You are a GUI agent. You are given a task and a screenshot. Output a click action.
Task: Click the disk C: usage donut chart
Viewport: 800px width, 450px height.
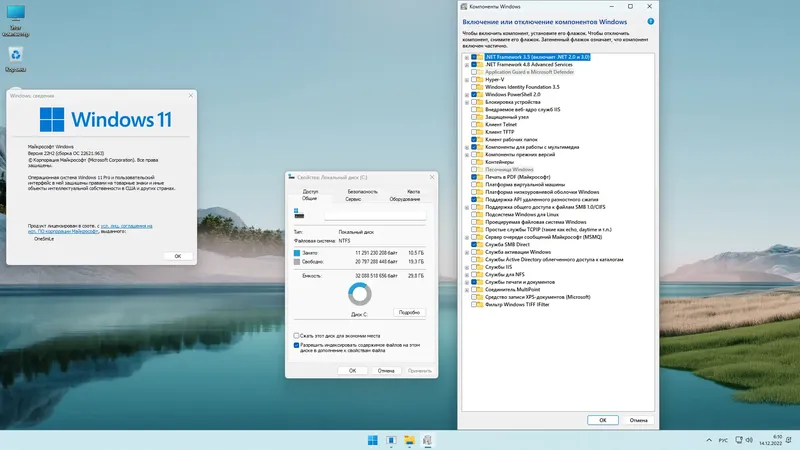pos(360,295)
